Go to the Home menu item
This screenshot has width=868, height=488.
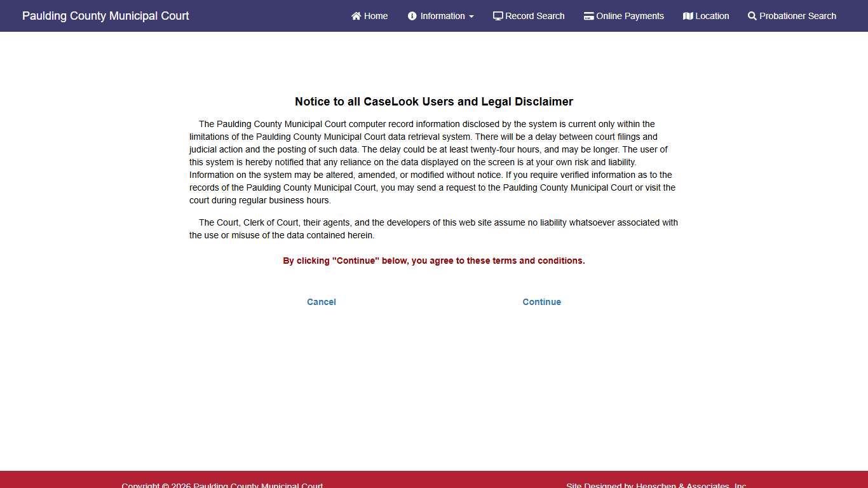376,16
